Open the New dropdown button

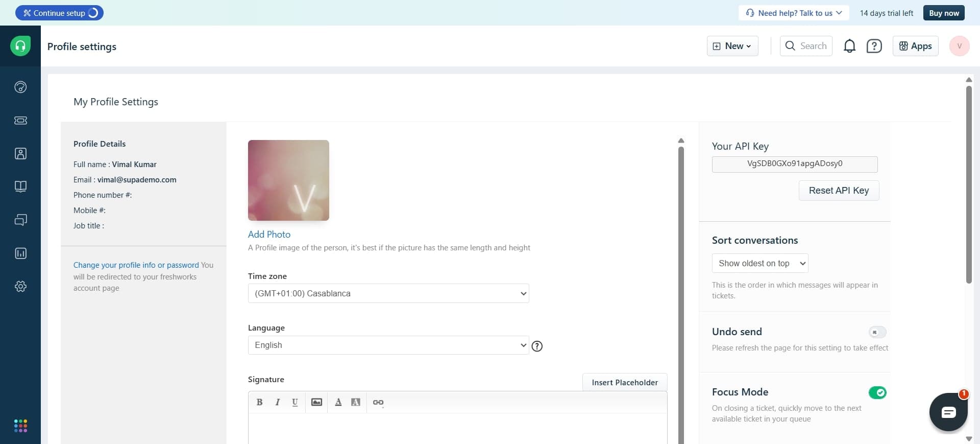732,46
